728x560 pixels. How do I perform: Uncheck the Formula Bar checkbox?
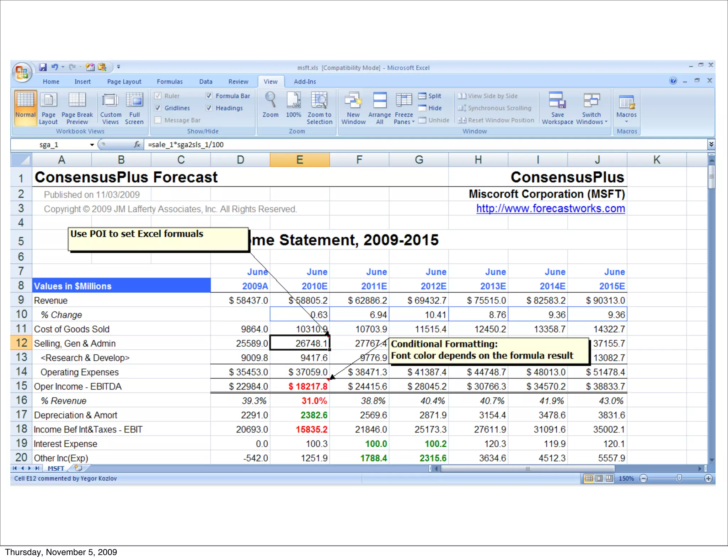209,96
